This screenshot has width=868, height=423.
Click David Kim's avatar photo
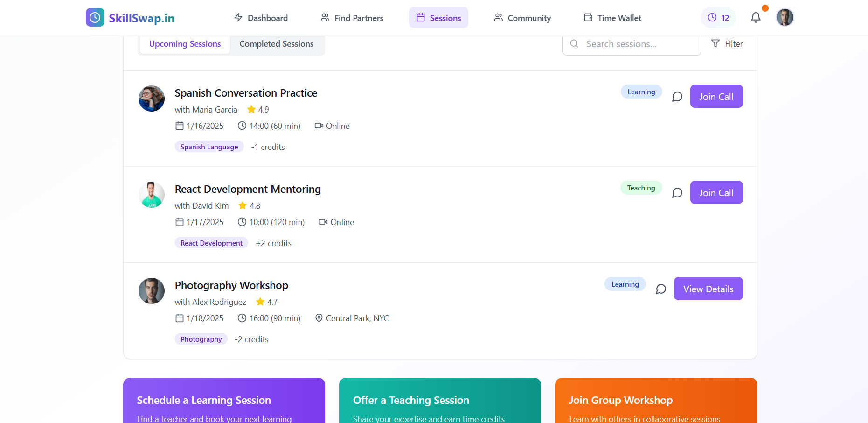[152, 195]
